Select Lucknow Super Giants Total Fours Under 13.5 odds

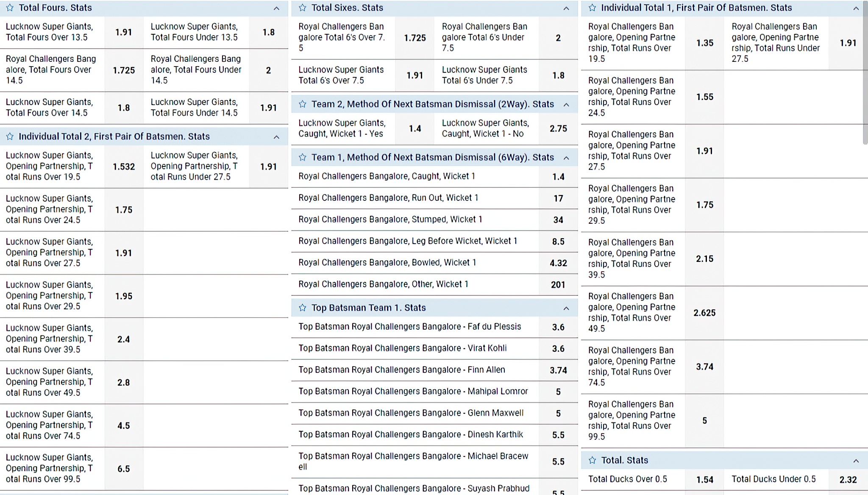tap(269, 32)
